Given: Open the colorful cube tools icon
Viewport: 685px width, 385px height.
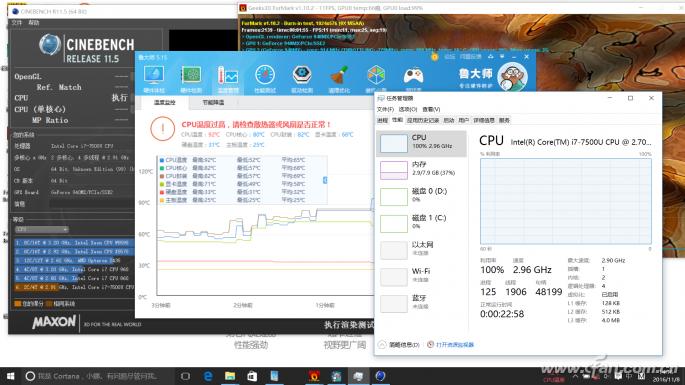Looking at the screenshot, I should point(376,76).
